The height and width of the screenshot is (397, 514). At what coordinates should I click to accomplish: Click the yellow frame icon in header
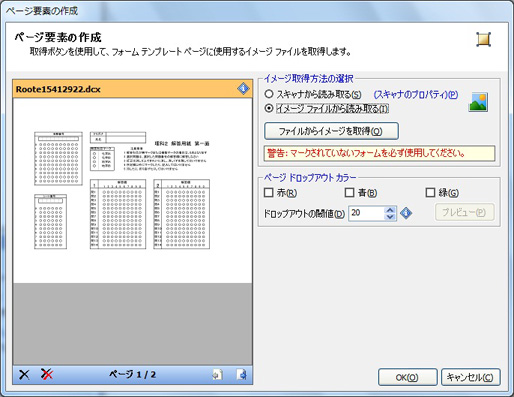483,39
